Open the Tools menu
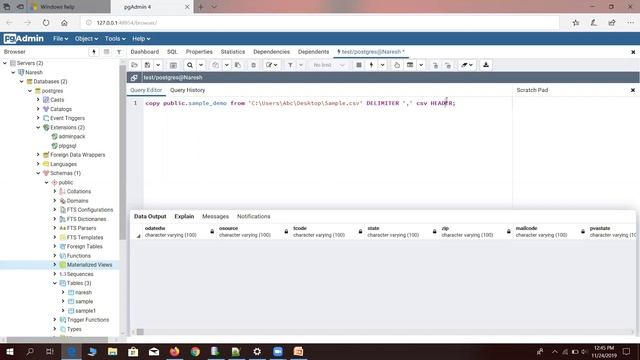The height and width of the screenshot is (360, 640). pyautogui.click(x=115, y=38)
